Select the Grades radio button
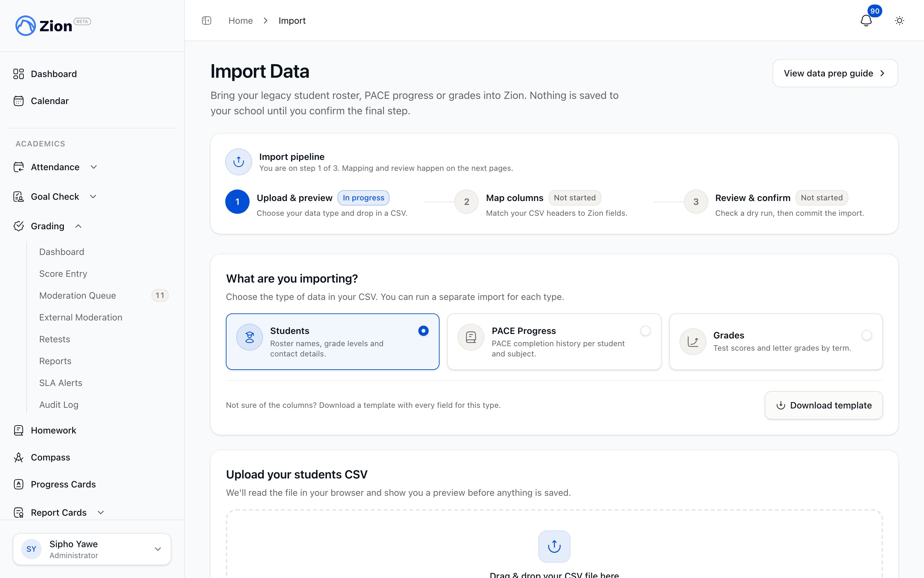The height and width of the screenshot is (578, 924). click(867, 335)
